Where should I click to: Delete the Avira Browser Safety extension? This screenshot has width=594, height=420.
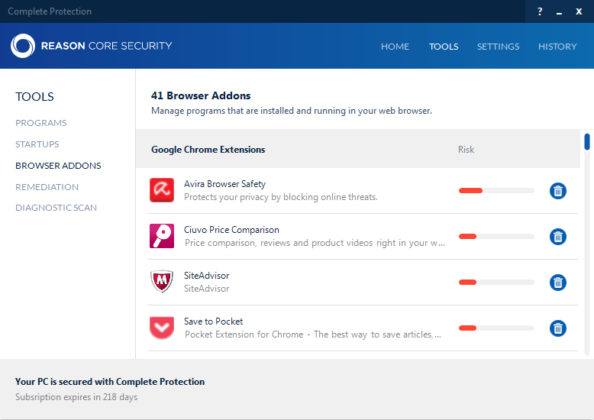(x=558, y=190)
